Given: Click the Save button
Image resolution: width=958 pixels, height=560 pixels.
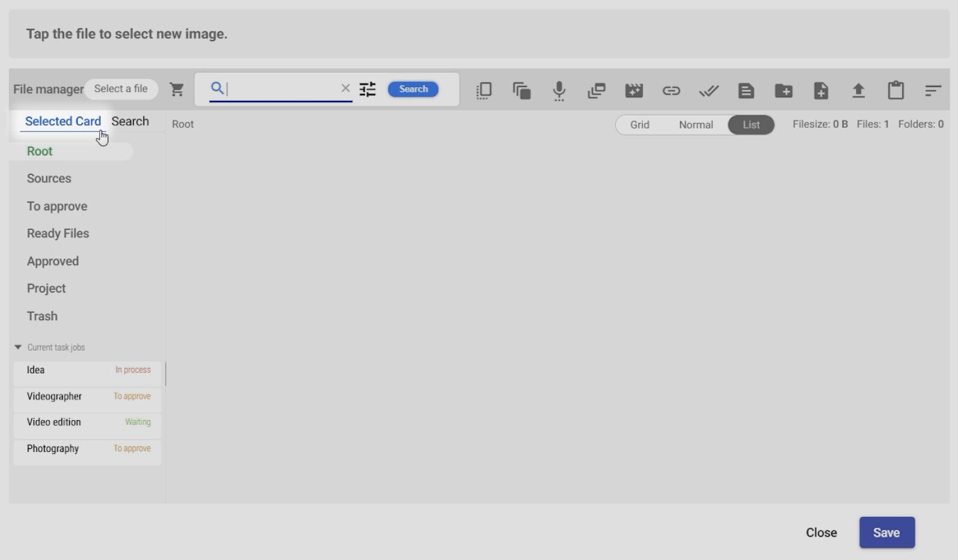Looking at the screenshot, I should (x=886, y=532).
